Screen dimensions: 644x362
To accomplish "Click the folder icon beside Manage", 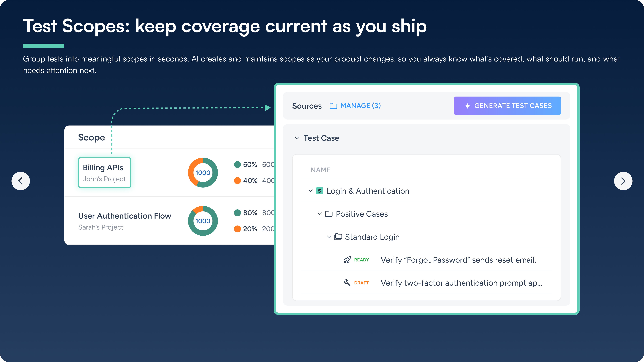I will 333,106.
